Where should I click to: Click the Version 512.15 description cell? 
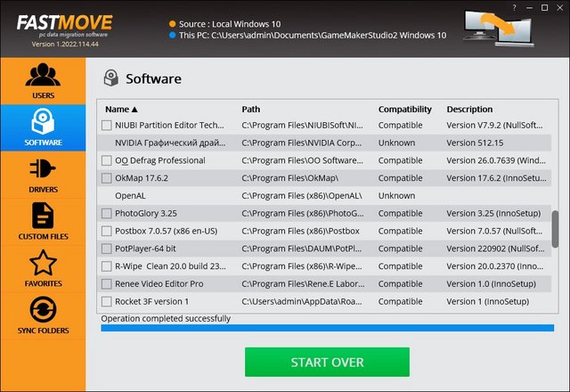[475, 143]
